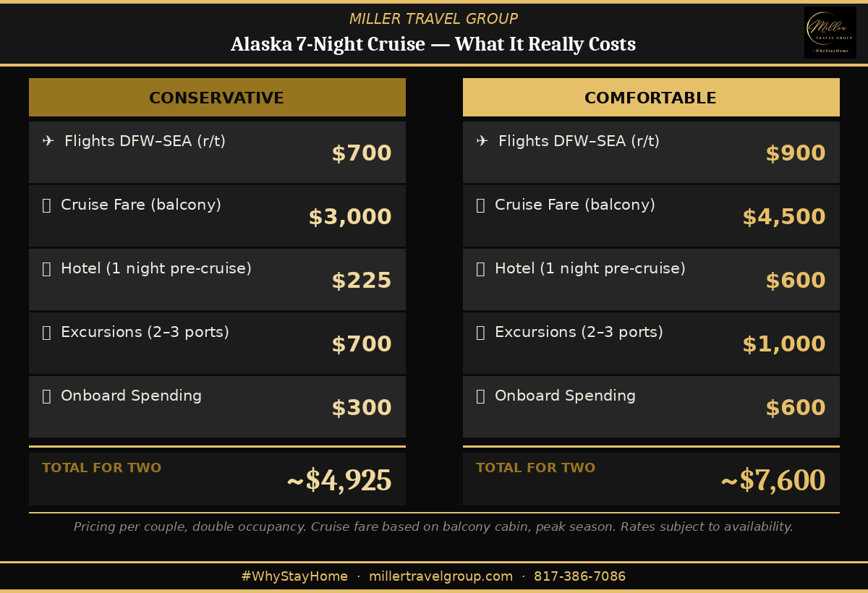Image resolution: width=868 pixels, height=593 pixels.
Task: Click the icon beside Comfortable Onboard Spending
Action: tap(480, 396)
